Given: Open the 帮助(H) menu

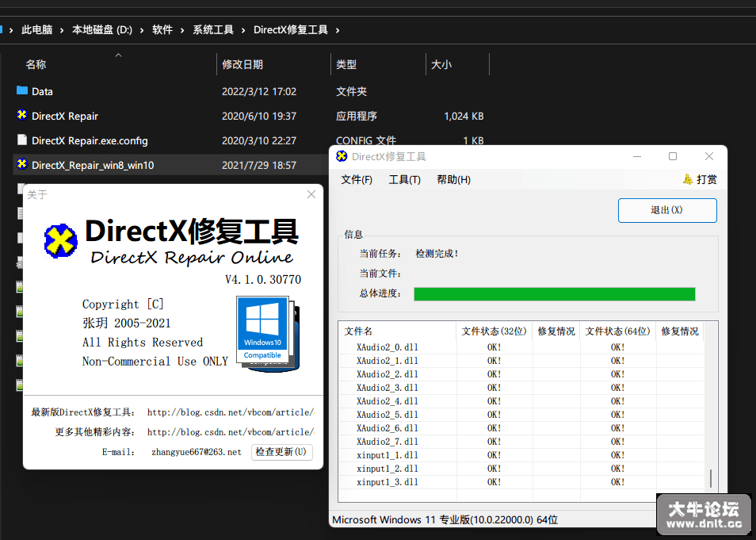Looking at the screenshot, I should click(x=454, y=180).
